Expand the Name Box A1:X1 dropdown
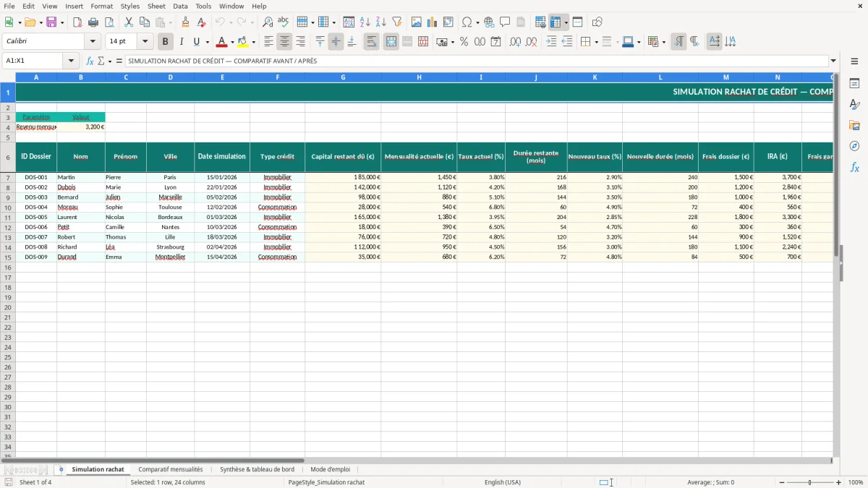 (x=71, y=61)
